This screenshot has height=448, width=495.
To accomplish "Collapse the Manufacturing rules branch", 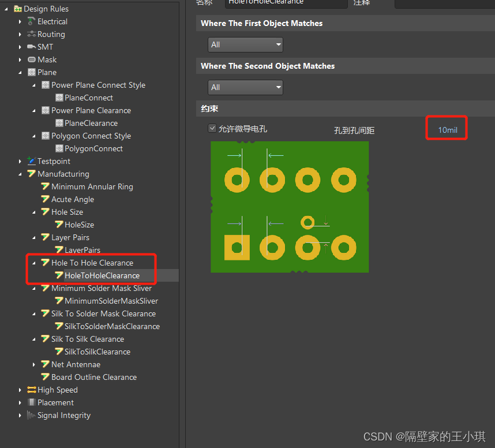I will pos(20,174).
